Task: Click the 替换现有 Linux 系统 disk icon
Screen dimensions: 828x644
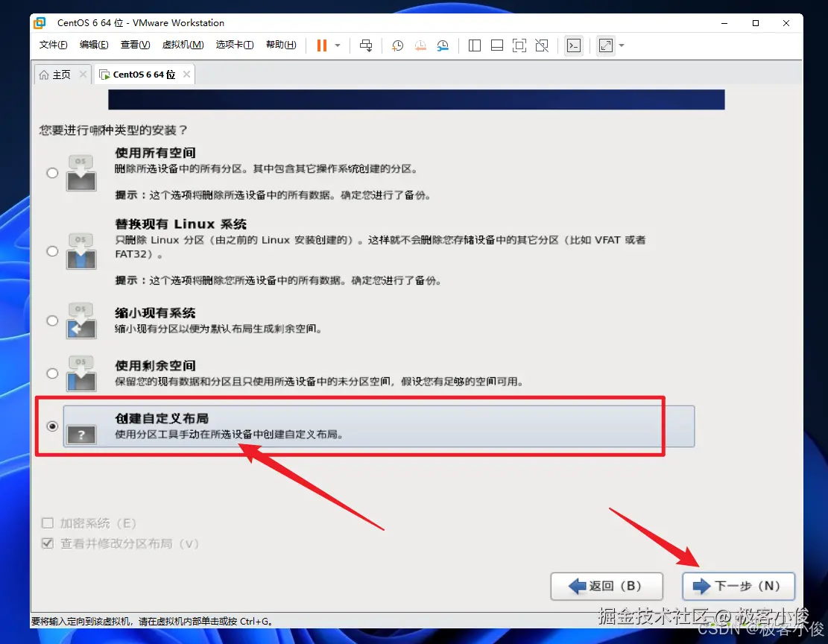Action: click(81, 251)
